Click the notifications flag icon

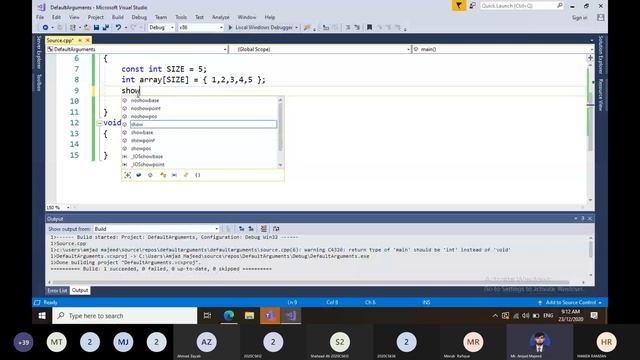[459, 6]
